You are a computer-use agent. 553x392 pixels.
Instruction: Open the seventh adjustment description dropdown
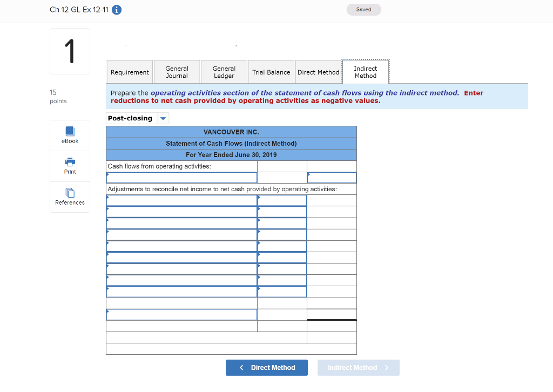(181, 269)
